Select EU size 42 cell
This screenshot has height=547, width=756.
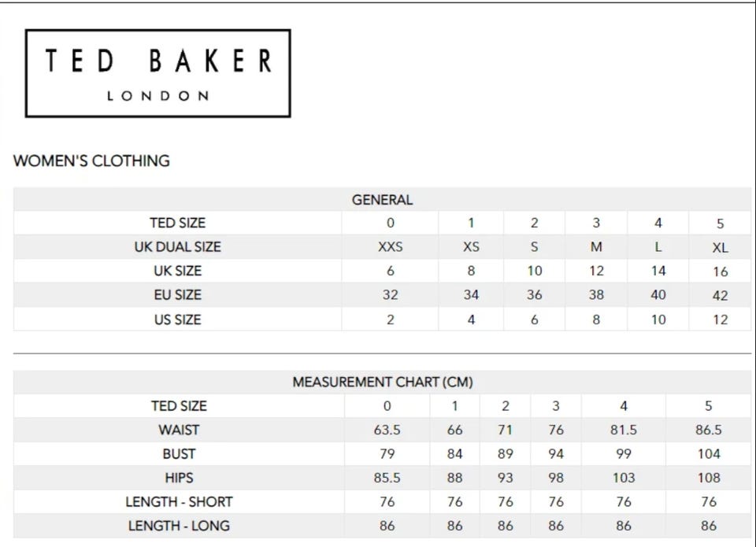[720, 296]
